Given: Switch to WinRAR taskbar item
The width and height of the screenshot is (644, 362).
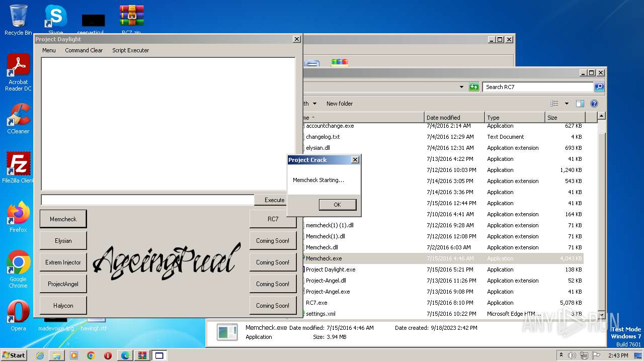Looking at the screenshot, I should click(x=142, y=355).
